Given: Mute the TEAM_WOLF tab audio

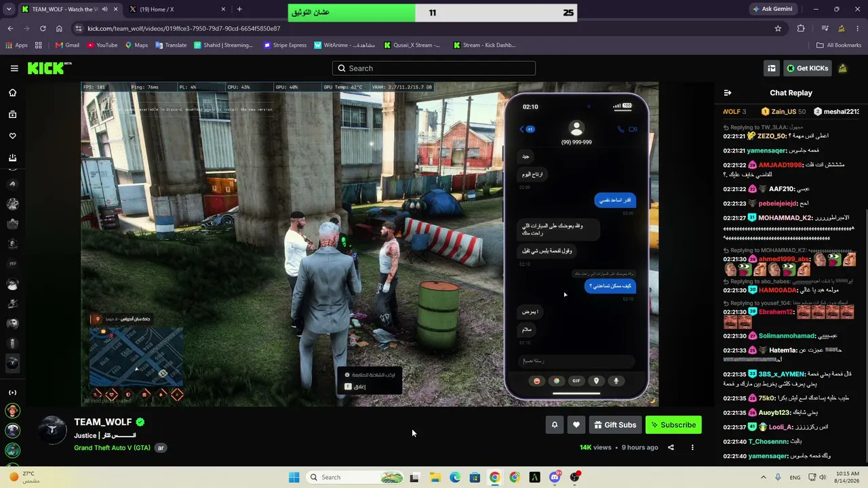Looking at the screenshot, I should coord(104,9).
